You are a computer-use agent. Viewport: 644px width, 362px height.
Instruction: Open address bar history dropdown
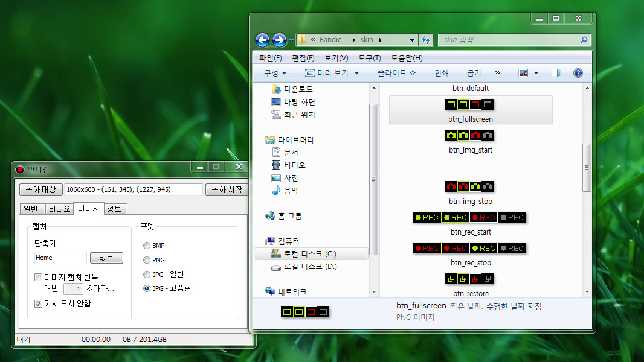pyautogui.click(x=412, y=40)
